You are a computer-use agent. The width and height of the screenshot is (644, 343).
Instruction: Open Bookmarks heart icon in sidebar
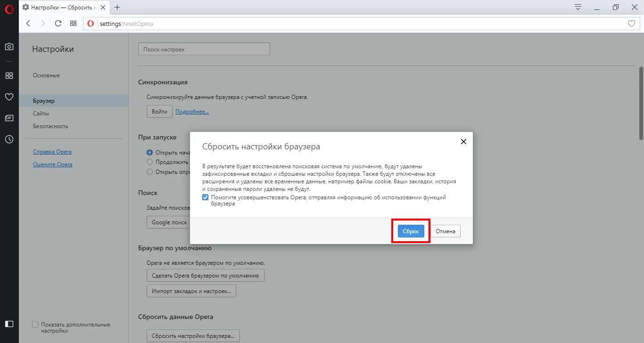9,97
